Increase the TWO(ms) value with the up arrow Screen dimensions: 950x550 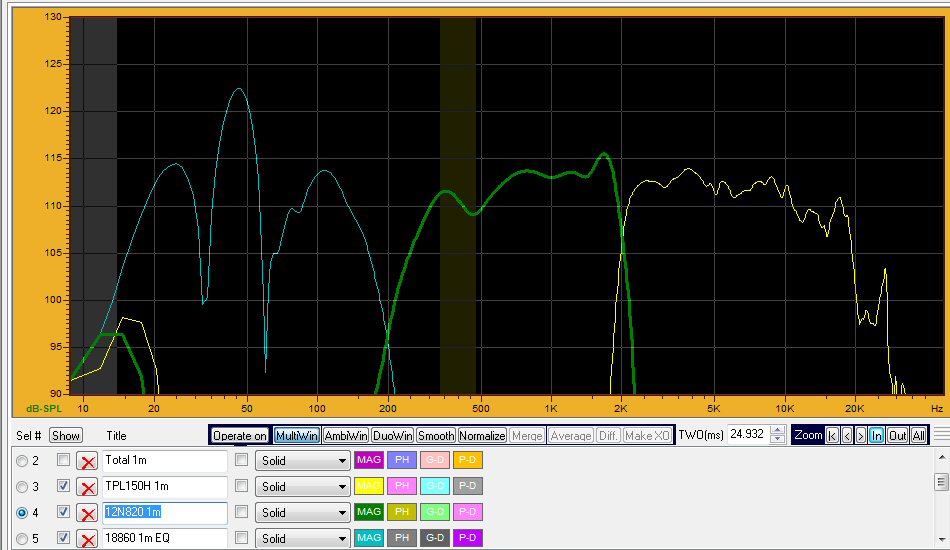(777, 430)
